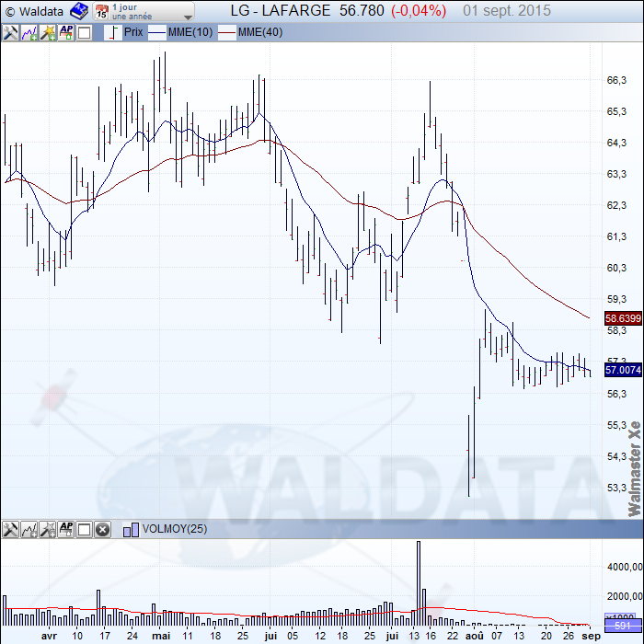Click the volume panel AP icon
This screenshot has height=644, width=644.
tap(66, 529)
